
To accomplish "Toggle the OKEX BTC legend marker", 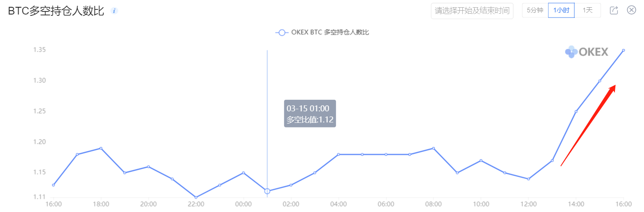I will [x=281, y=32].
